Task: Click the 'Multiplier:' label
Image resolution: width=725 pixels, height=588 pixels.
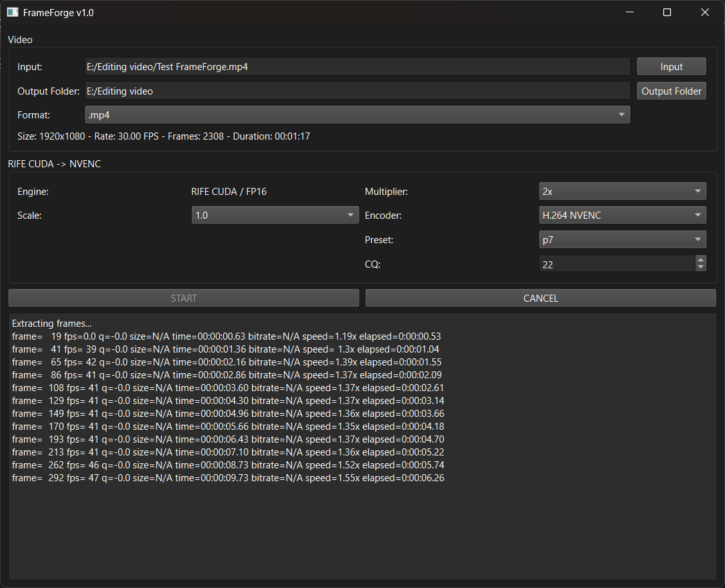Action: (386, 191)
